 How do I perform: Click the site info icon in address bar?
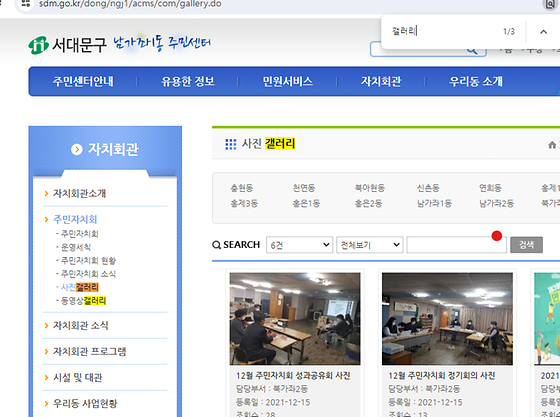[26, 4]
